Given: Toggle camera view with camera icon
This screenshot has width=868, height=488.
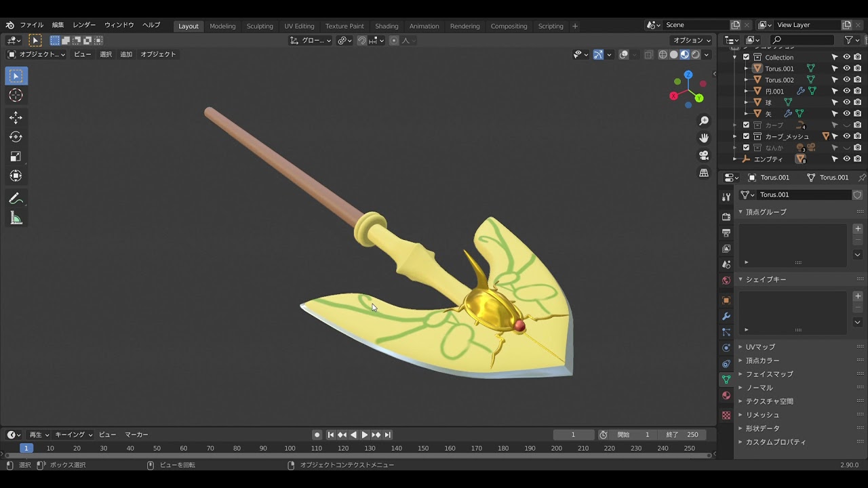Looking at the screenshot, I should click(x=704, y=155).
